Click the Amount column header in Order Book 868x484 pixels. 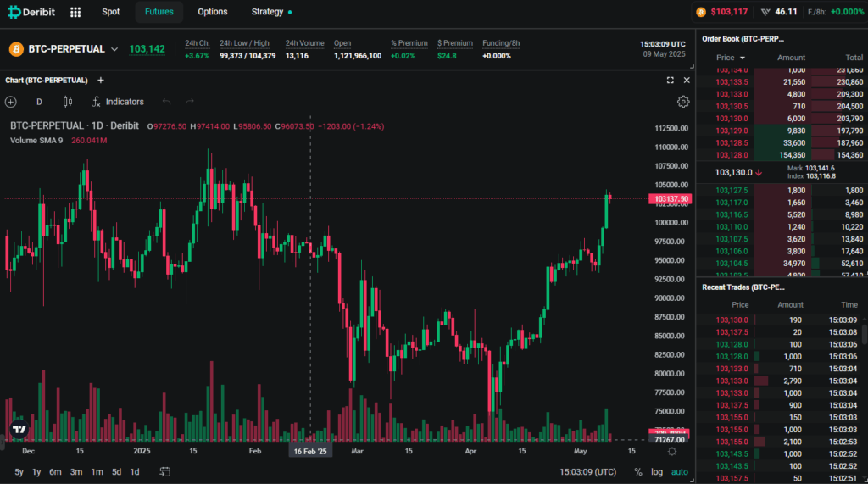[791, 58]
